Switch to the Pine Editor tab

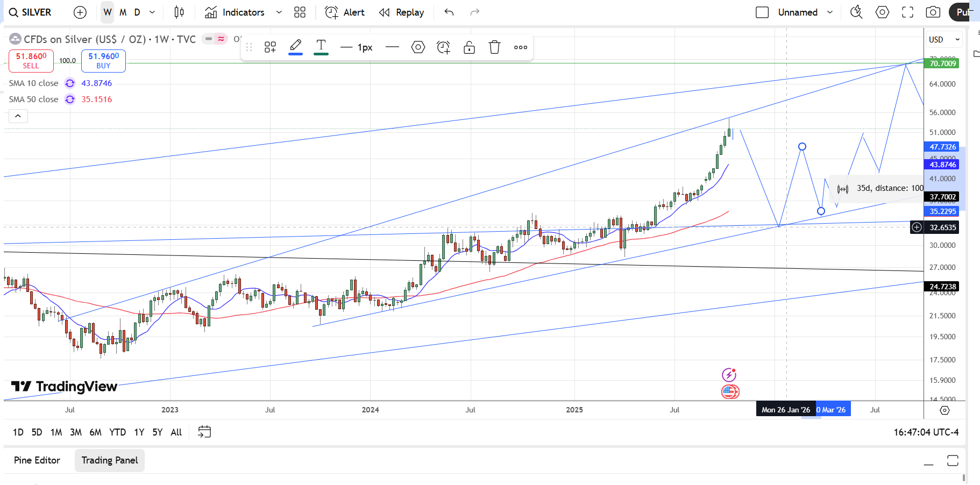37,460
